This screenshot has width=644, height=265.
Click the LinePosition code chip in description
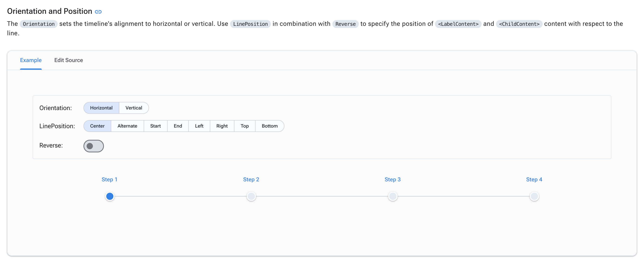click(x=250, y=24)
